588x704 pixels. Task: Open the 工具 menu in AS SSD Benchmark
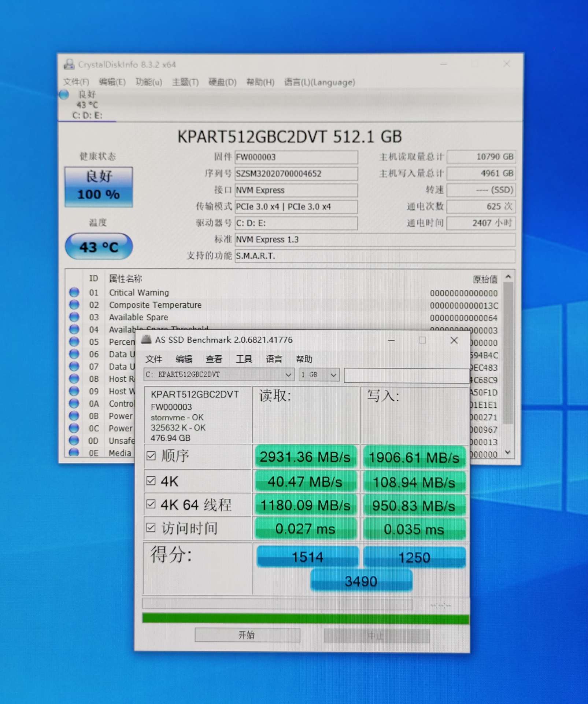(244, 359)
